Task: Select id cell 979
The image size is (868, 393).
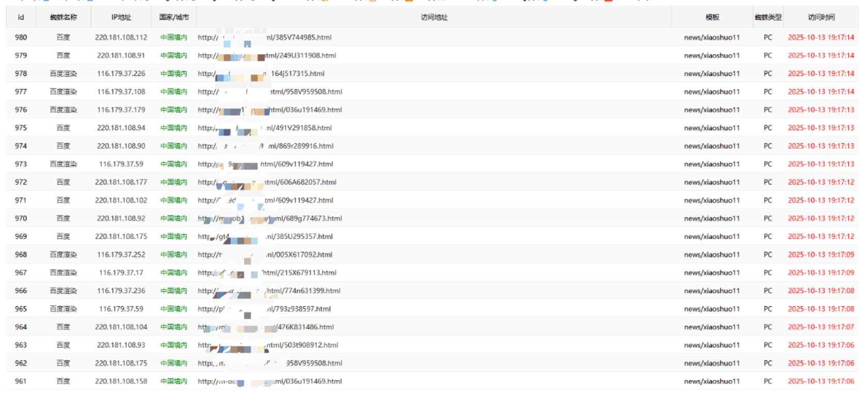Action: click(x=21, y=56)
